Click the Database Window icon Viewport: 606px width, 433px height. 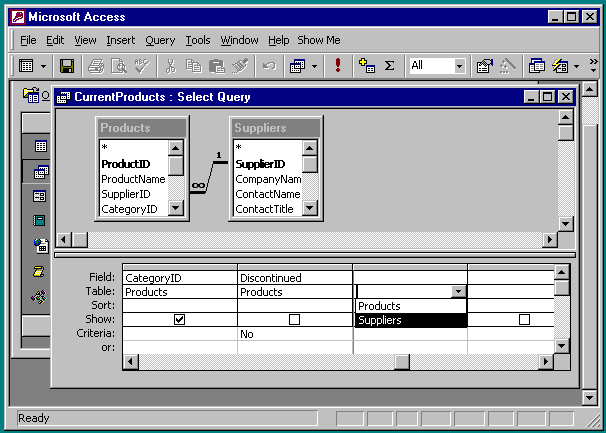click(536, 66)
